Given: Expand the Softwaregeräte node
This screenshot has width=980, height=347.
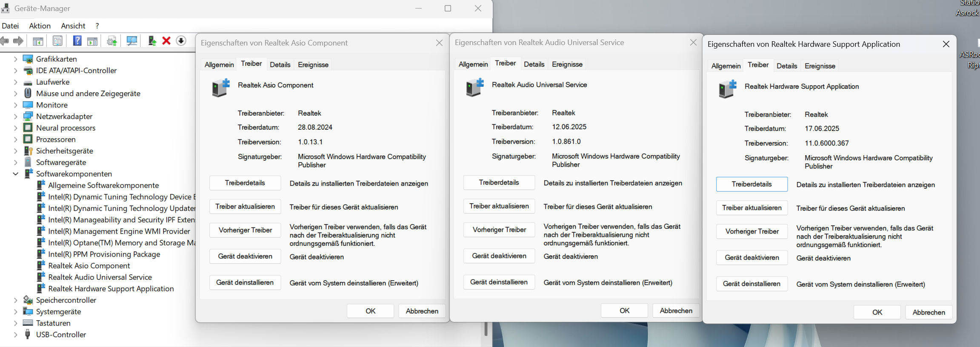Looking at the screenshot, I should click(x=16, y=162).
